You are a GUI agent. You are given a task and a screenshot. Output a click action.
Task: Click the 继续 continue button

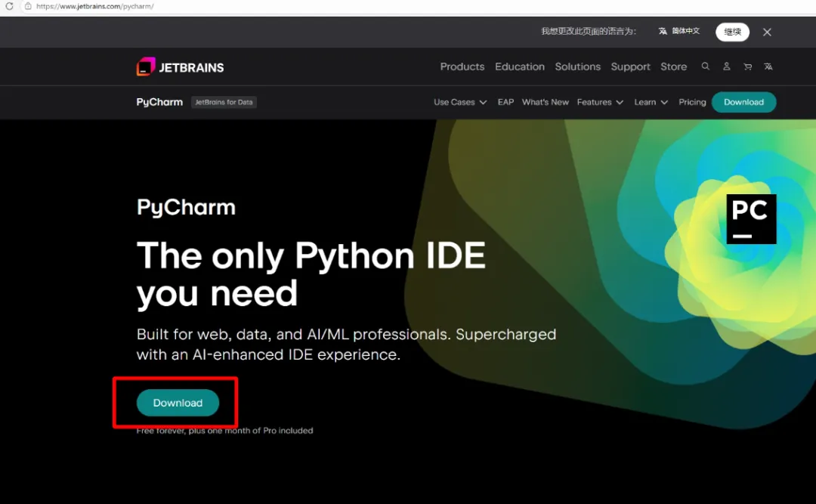[732, 32]
